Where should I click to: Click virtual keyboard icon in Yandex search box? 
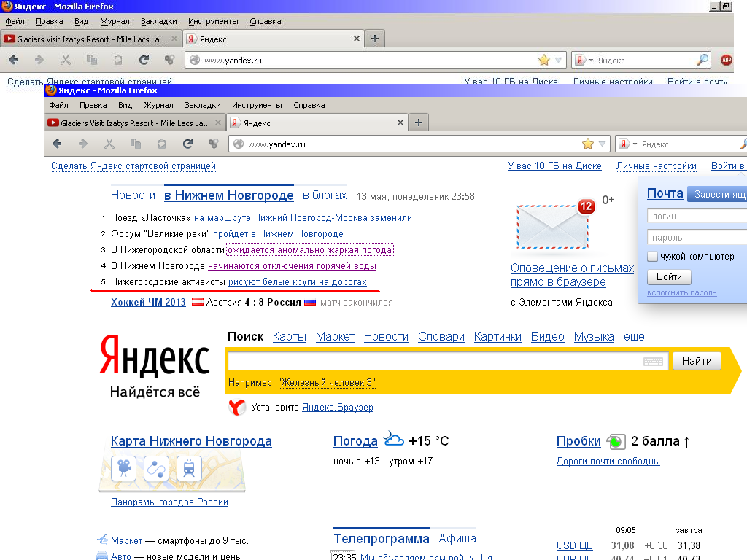click(x=653, y=362)
